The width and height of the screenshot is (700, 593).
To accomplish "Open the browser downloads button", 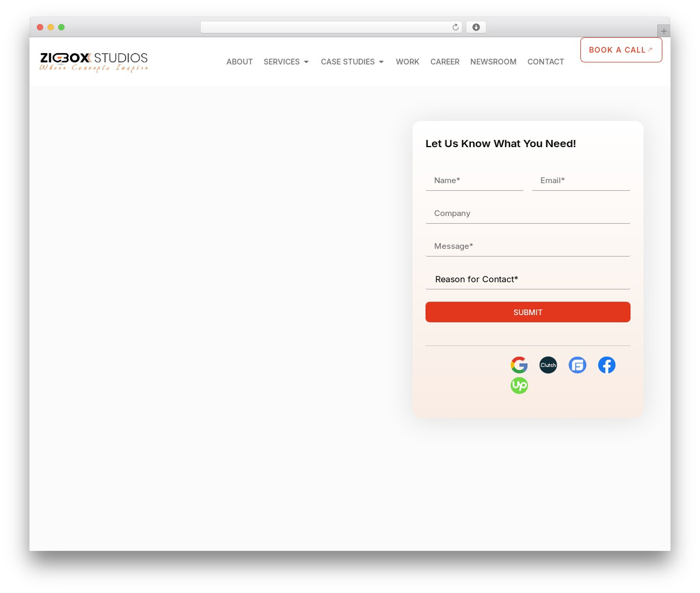I will [476, 27].
